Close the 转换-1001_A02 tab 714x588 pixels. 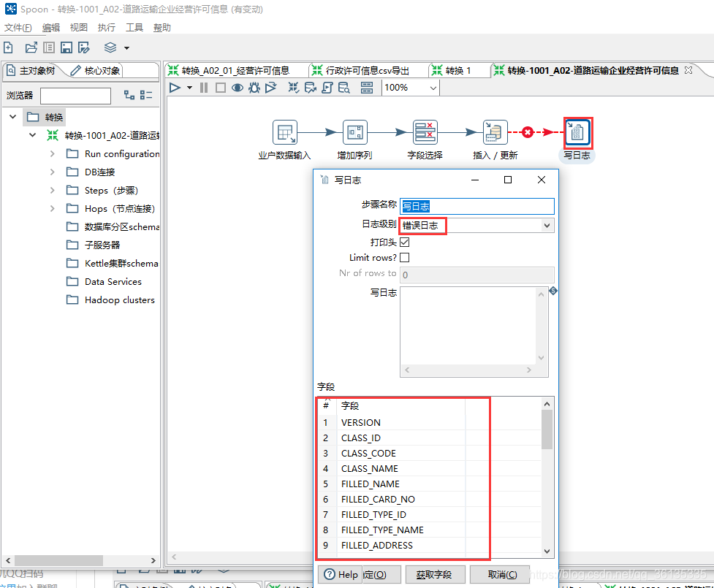pos(688,70)
